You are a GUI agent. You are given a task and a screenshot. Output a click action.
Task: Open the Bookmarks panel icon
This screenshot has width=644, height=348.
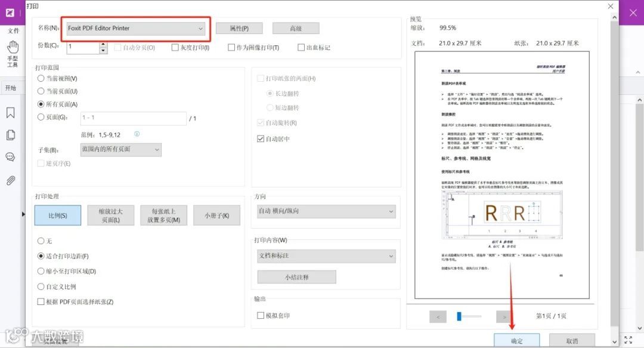tap(11, 113)
